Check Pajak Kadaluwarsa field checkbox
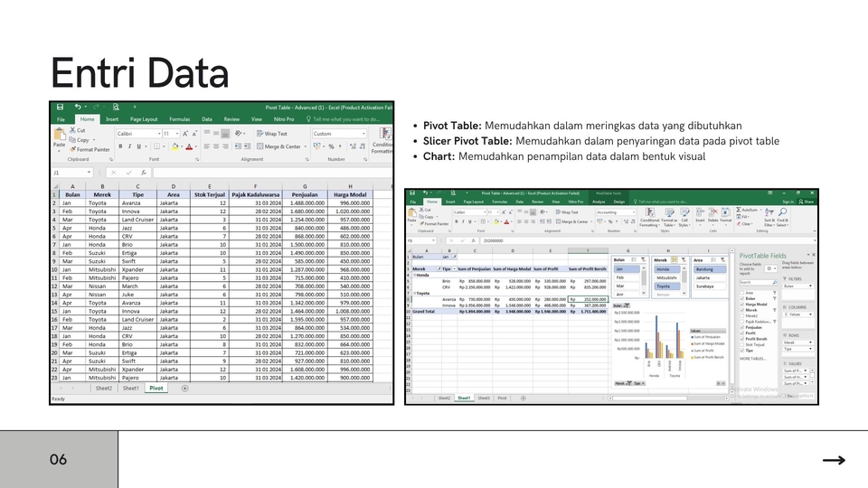Image resolution: width=868 pixels, height=488 pixels. [741, 322]
